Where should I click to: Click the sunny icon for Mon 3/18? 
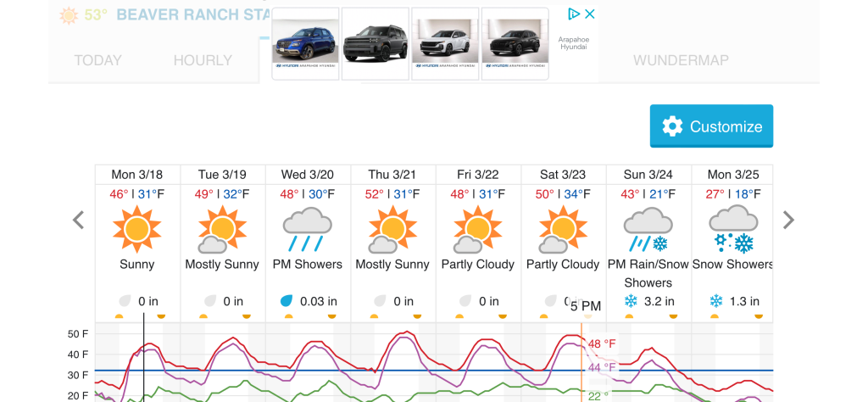click(x=137, y=229)
